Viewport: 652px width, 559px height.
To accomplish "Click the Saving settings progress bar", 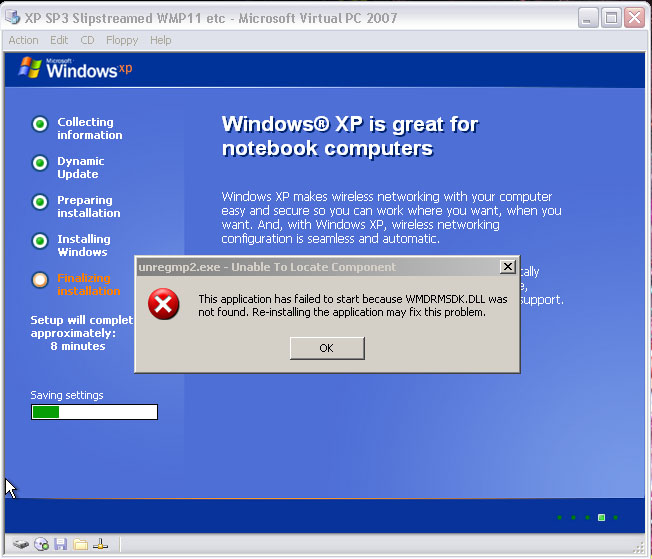I will [x=94, y=412].
